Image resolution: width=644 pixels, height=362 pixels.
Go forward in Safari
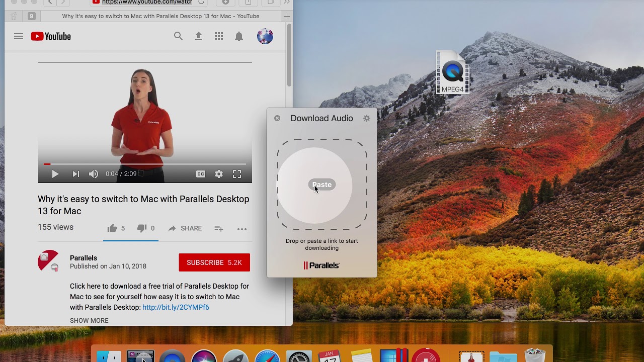(x=63, y=3)
